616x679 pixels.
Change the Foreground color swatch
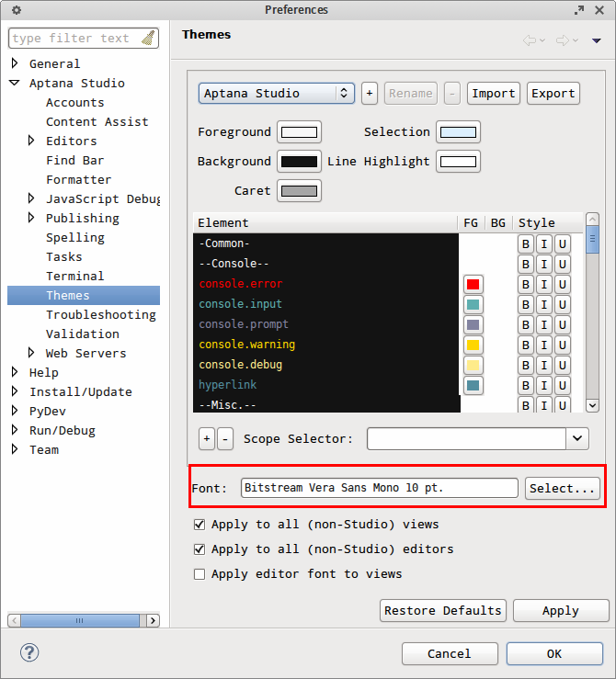coord(299,132)
